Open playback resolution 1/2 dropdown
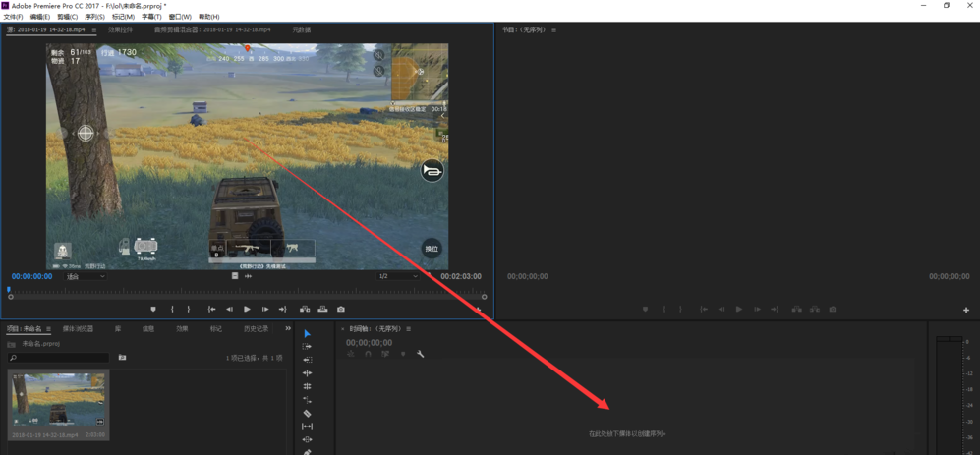This screenshot has width=980, height=455. pyautogui.click(x=395, y=277)
